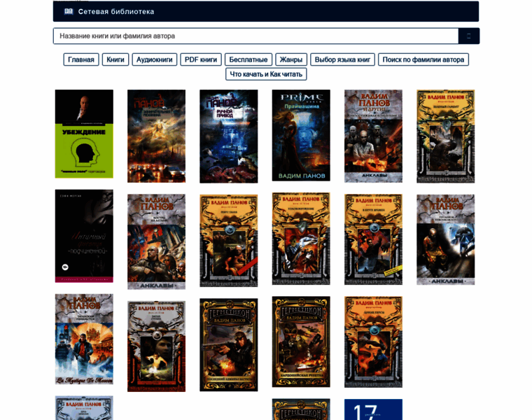532x420 pixels.
Task: Open the blue cover with number 17
Action: coord(373,409)
